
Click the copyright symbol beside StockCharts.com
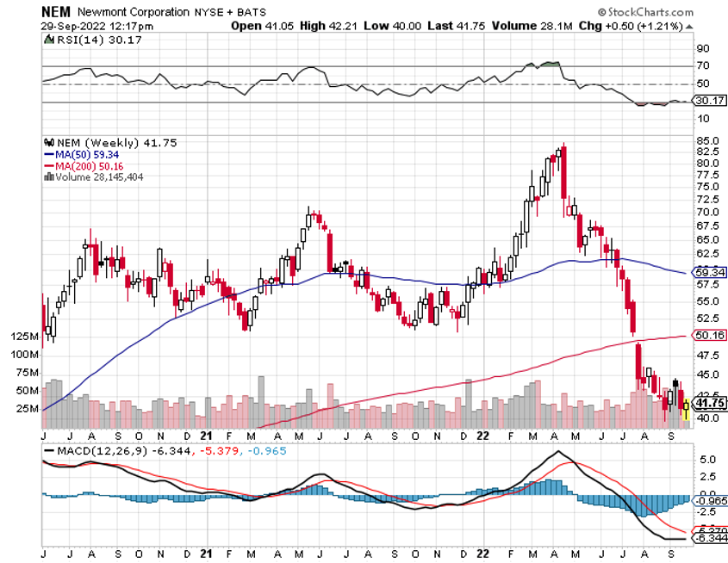coord(600,12)
